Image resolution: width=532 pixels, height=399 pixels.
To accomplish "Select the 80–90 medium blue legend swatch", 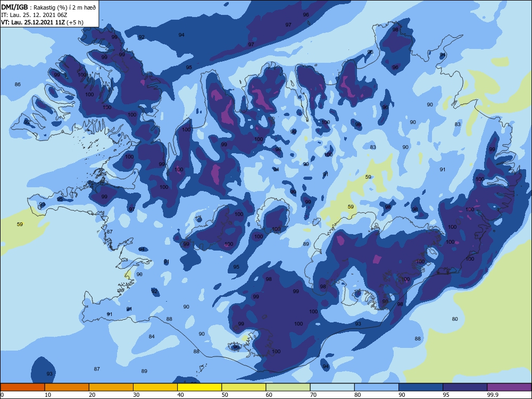I will (x=377, y=387).
